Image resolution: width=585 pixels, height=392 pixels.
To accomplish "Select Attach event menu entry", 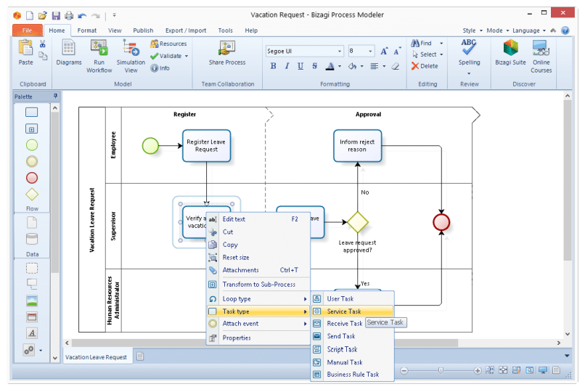I will (x=258, y=324).
